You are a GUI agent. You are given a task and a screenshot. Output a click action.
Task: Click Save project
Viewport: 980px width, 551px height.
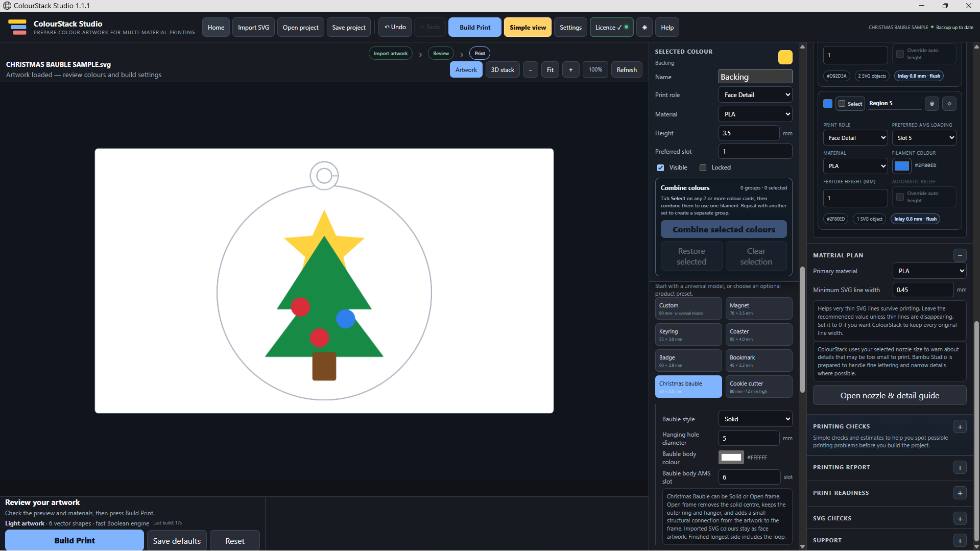(349, 28)
